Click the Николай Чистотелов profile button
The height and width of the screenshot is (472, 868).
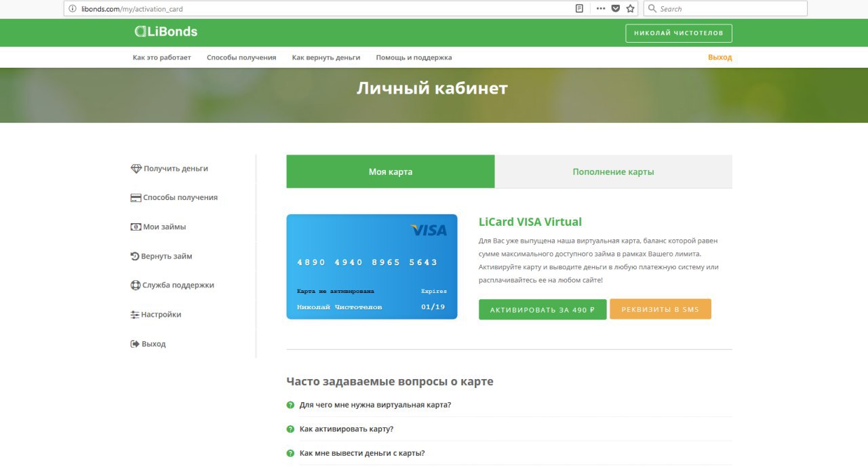pyautogui.click(x=679, y=33)
